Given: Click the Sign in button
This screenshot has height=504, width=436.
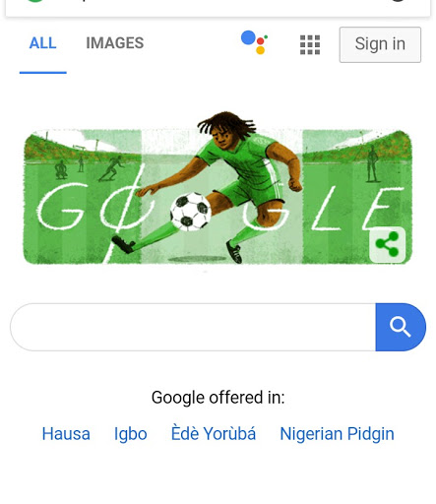Looking at the screenshot, I should (380, 44).
